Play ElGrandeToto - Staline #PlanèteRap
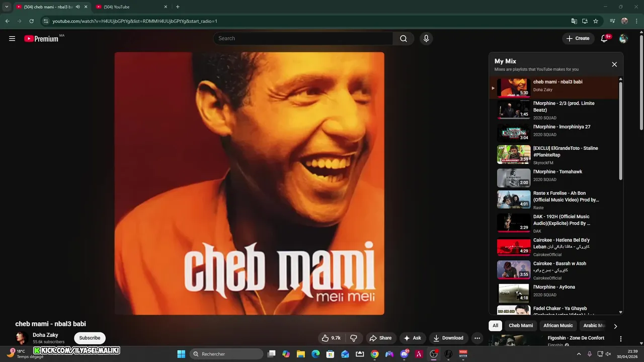644x362 pixels. coord(553,155)
